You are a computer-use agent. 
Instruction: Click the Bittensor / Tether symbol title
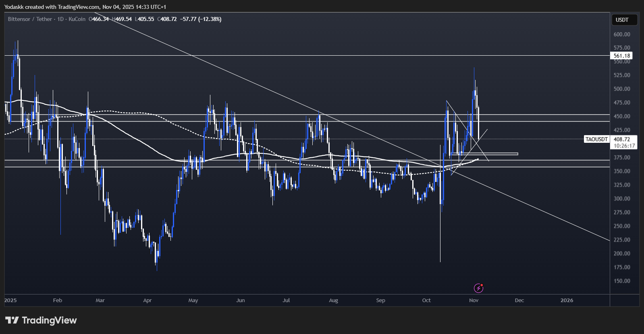[x=30, y=19]
